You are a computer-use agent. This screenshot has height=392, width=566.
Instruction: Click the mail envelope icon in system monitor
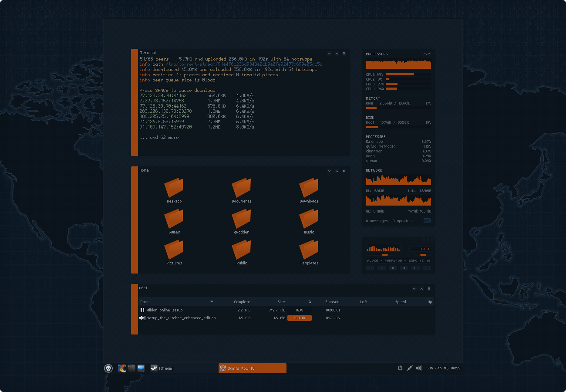(x=427, y=221)
